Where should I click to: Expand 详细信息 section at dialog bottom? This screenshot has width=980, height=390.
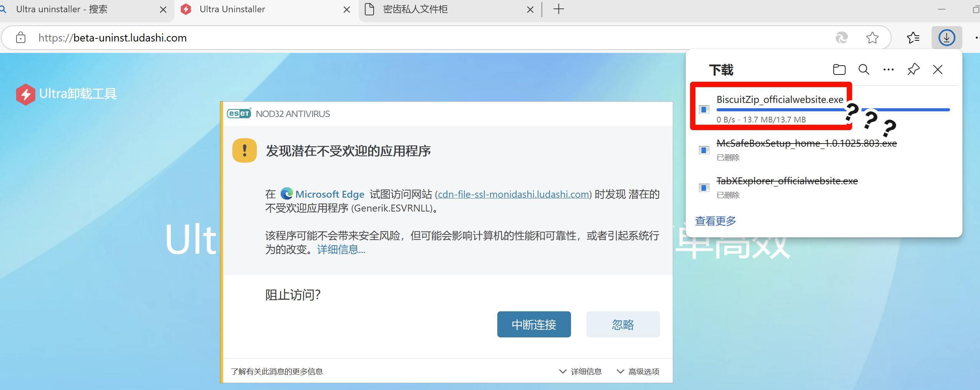click(x=580, y=372)
